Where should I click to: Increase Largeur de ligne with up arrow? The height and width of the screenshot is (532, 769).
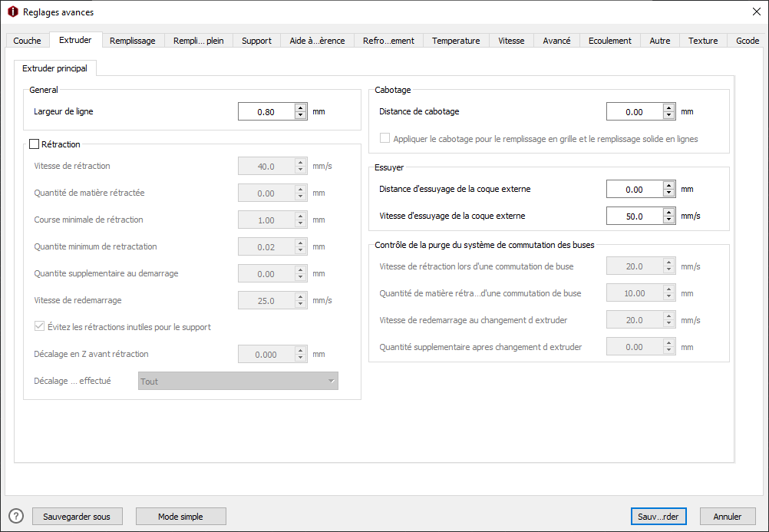301,107
